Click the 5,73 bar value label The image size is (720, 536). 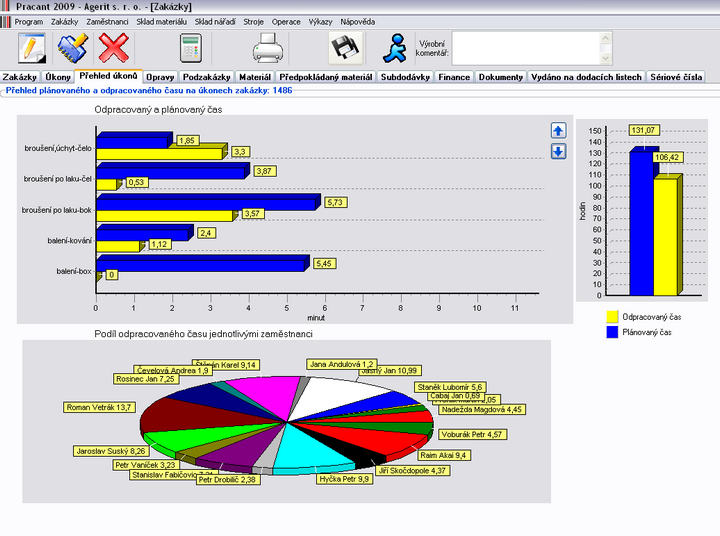click(x=335, y=202)
